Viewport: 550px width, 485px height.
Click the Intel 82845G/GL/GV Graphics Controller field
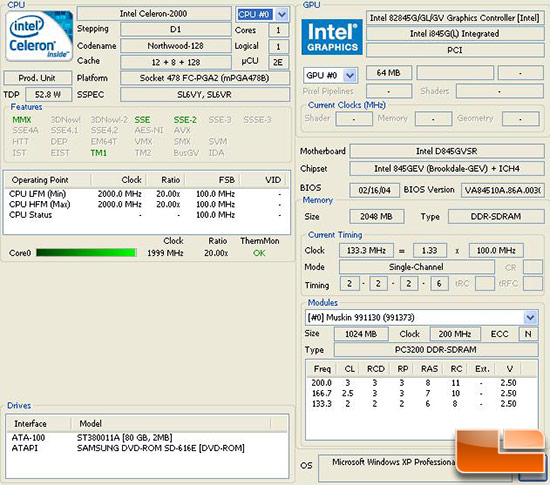(x=455, y=18)
